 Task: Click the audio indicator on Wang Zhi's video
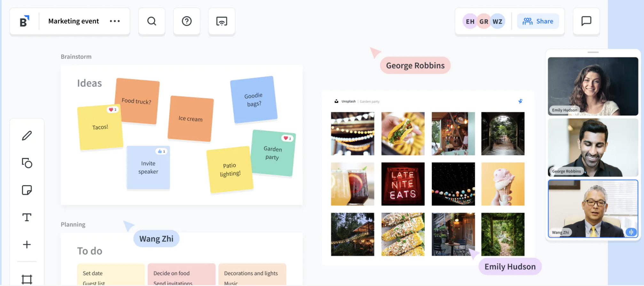[x=631, y=232]
